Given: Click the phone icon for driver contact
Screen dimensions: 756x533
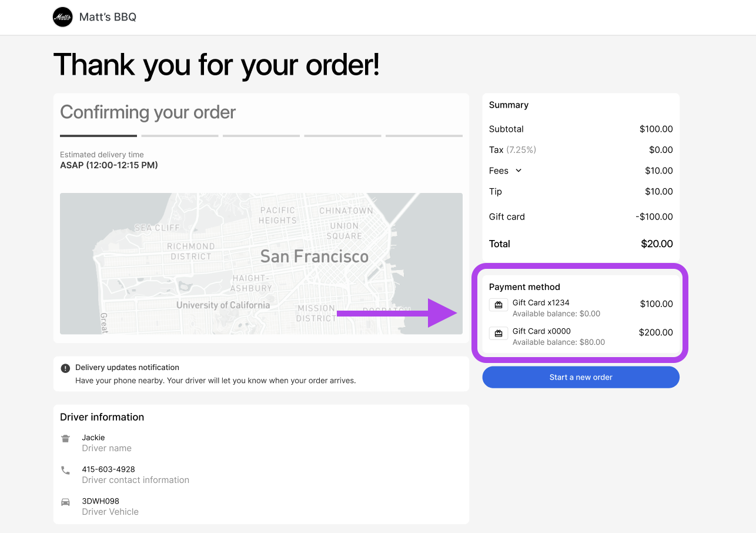Looking at the screenshot, I should [65, 470].
